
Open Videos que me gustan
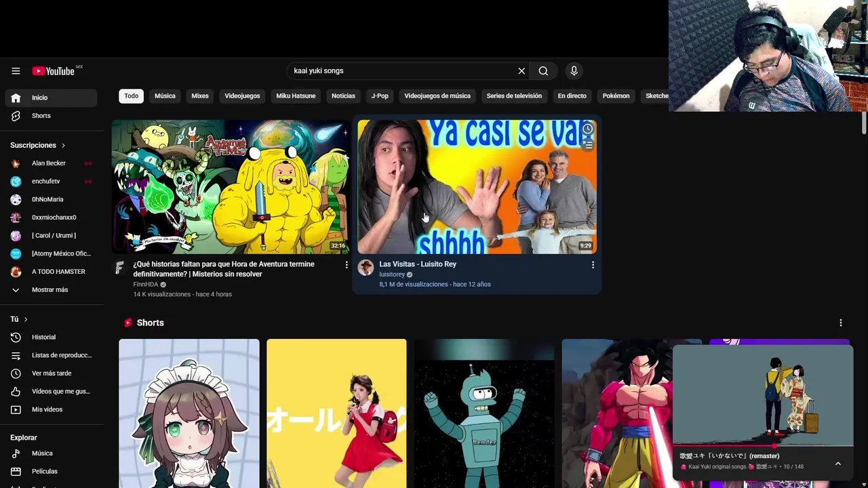(52, 392)
